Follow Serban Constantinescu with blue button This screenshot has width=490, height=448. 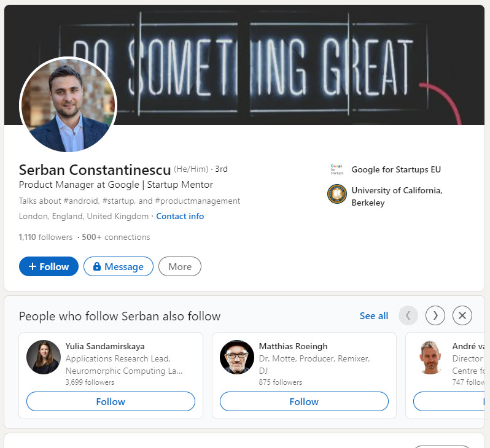pyautogui.click(x=49, y=266)
